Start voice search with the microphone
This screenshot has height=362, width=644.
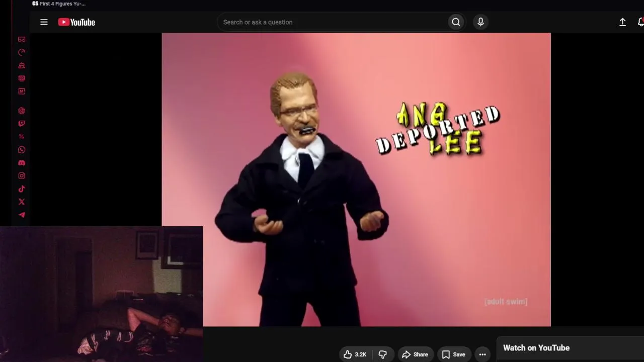[x=480, y=22]
